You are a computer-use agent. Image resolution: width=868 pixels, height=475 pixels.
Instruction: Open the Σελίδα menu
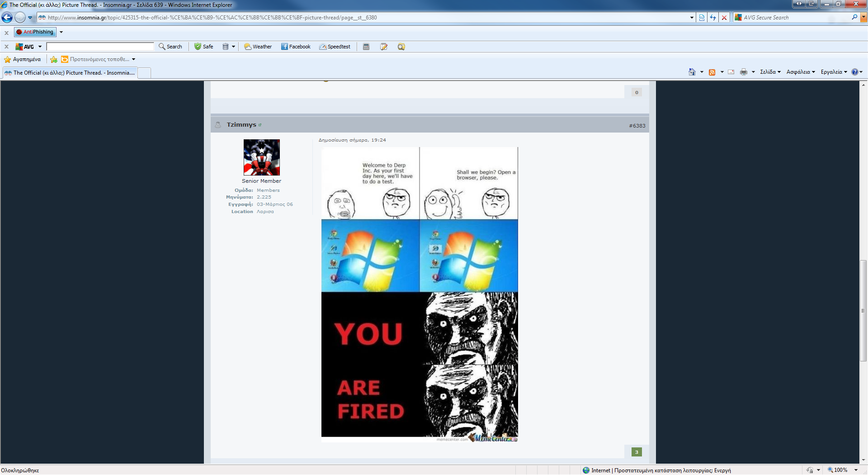pos(770,72)
